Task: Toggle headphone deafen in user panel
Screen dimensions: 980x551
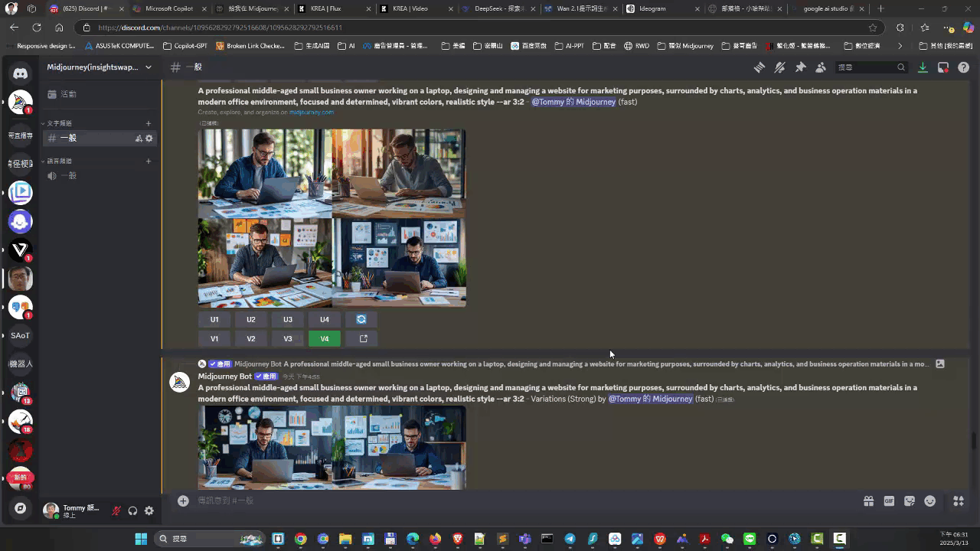Action: 132,510
